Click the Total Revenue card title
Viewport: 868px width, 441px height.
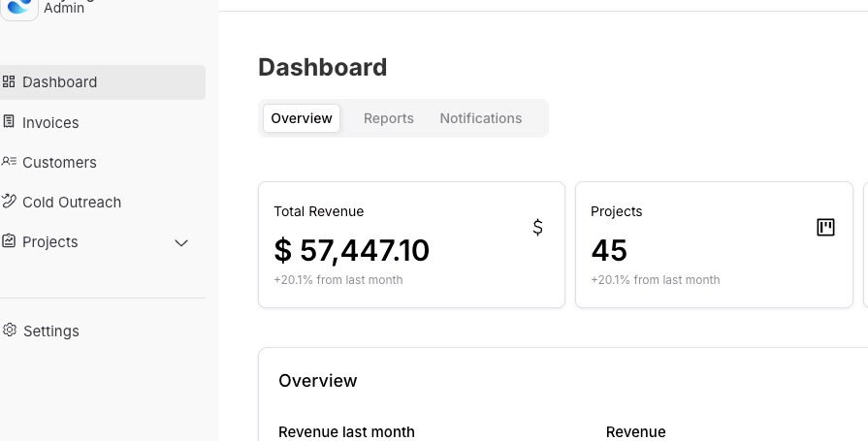click(318, 211)
